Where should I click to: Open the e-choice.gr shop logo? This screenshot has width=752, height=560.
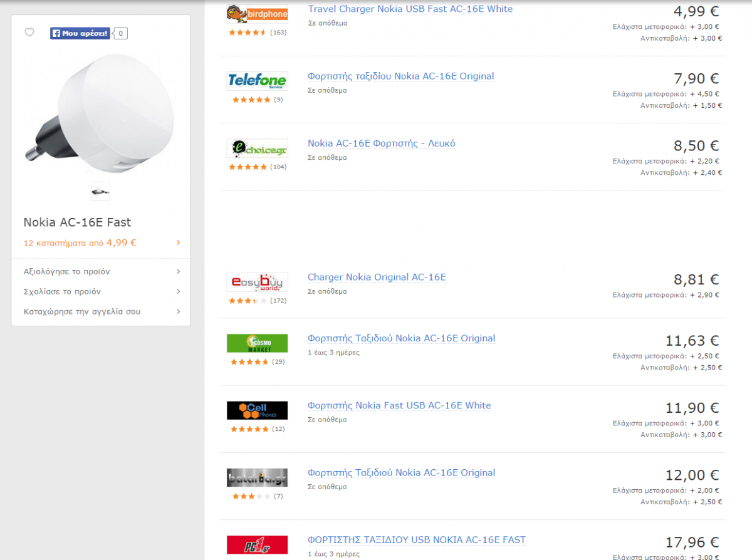point(257,148)
